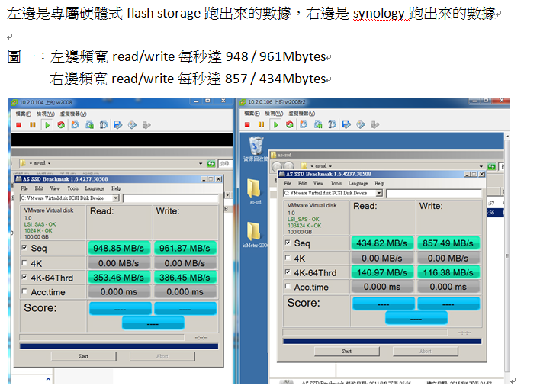Click Pause icon in 10.2.0.104 window toolbar
Image resolution: width=540 pixels, height=392 pixels.
coord(33,125)
